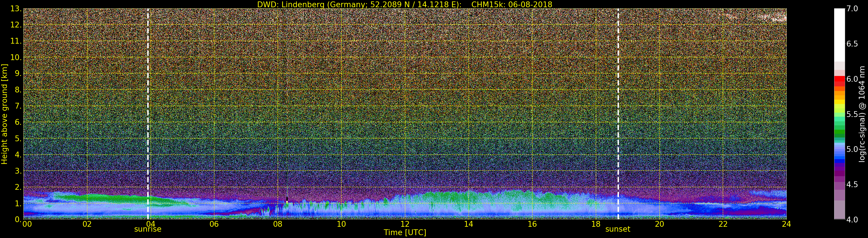
Task: Click the time axis tick '14'
Action: [468, 224]
